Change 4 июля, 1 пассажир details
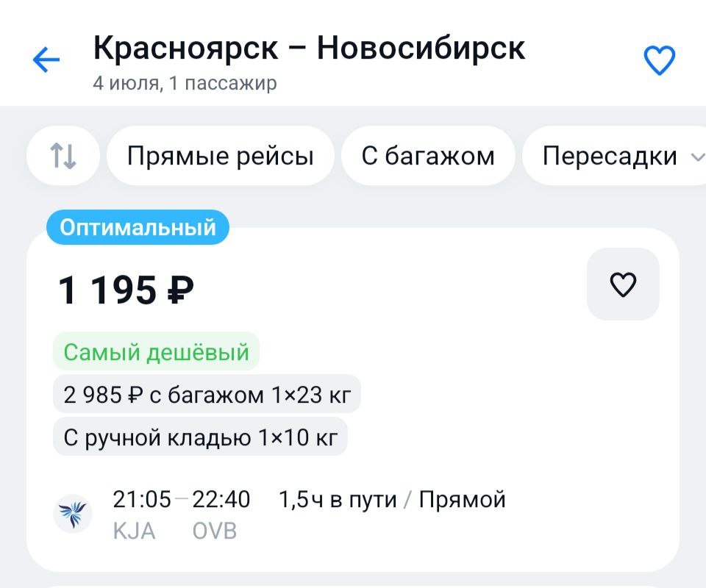 click(x=185, y=83)
